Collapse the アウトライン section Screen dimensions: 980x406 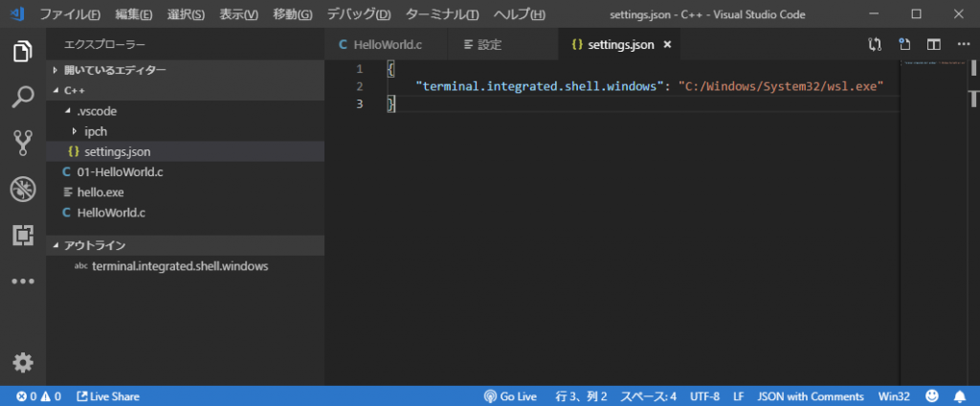tap(185, 245)
